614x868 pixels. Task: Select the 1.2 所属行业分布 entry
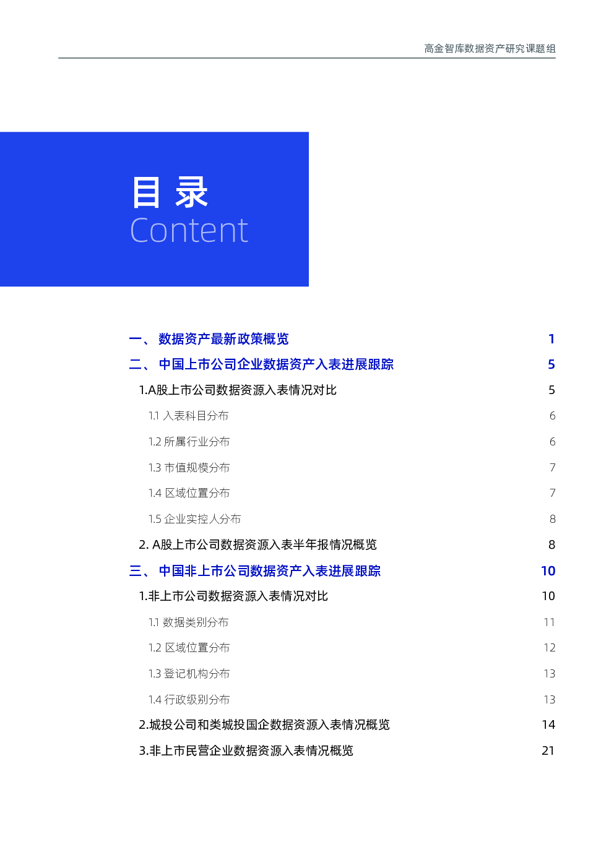click(189, 442)
